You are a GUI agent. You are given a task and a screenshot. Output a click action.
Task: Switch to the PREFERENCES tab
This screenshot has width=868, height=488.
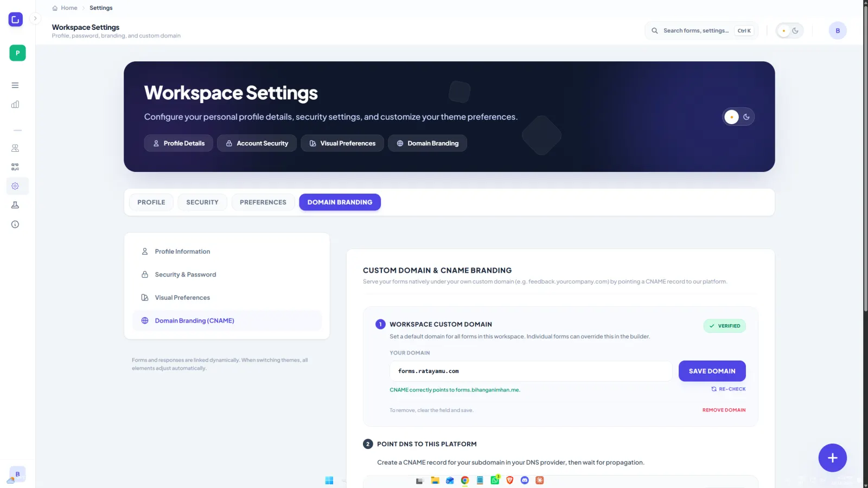[x=263, y=202]
